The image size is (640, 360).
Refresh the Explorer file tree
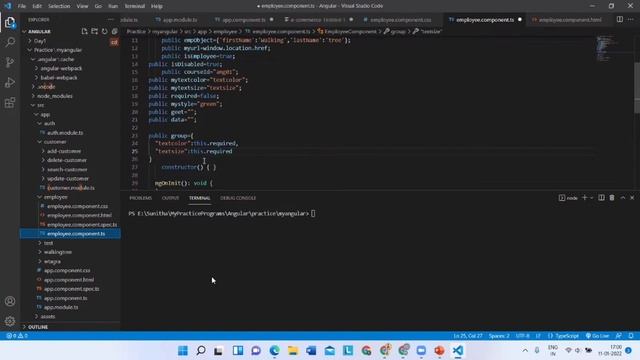pos(104,31)
